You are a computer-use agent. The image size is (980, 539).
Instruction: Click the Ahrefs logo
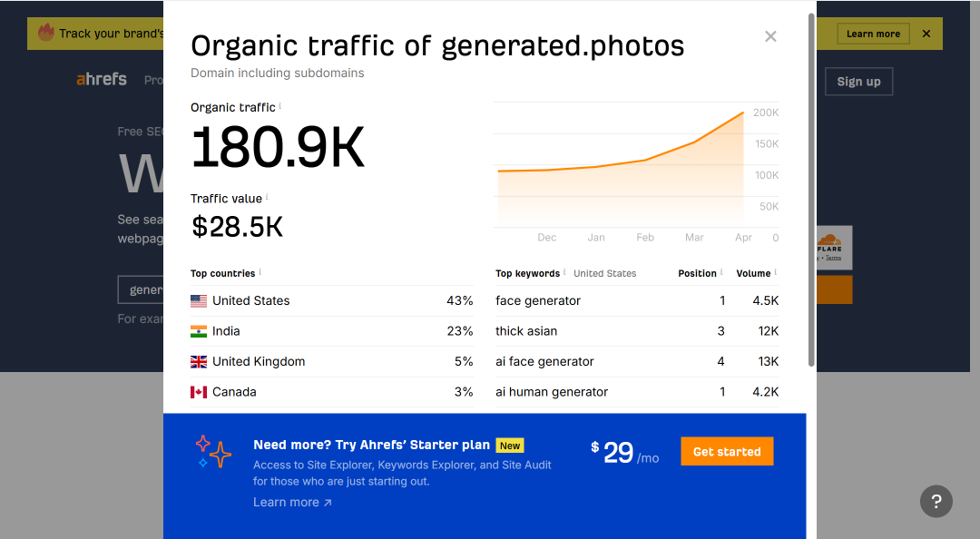coord(102,80)
